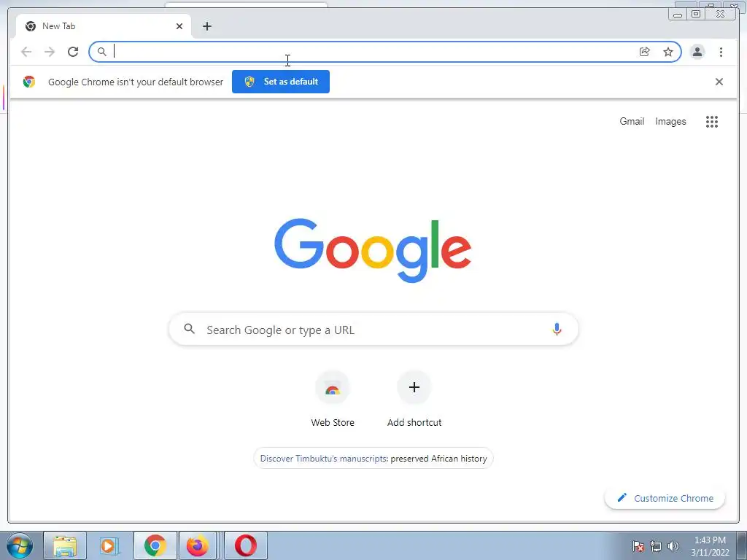Click the Chrome taskbar icon

point(155,545)
